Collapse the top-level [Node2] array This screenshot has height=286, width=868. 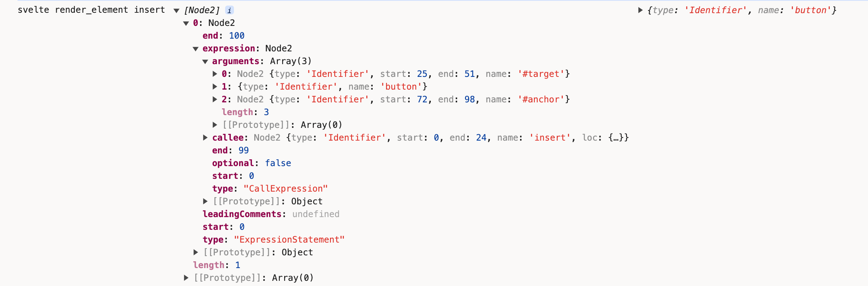coord(176,11)
